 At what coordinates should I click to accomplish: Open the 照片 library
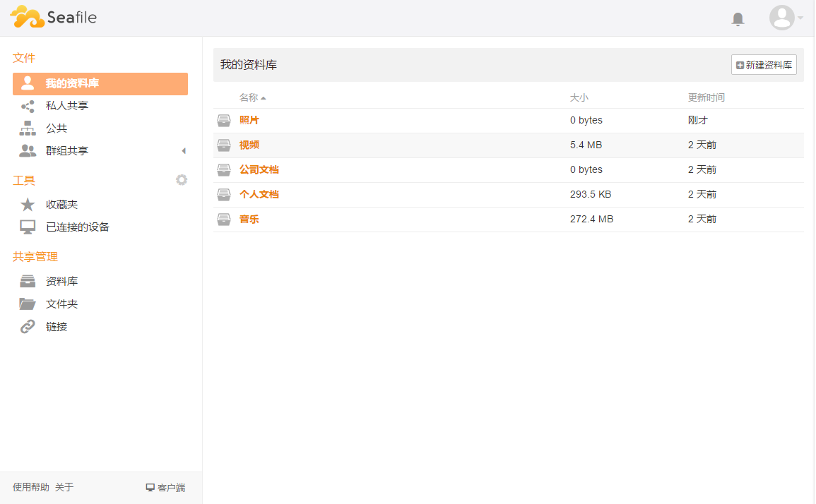pyautogui.click(x=249, y=120)
